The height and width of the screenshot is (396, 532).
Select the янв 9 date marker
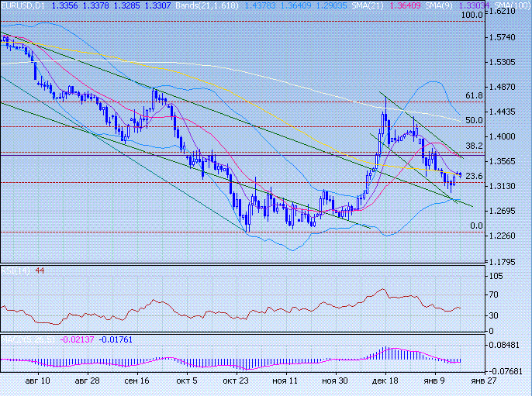pos(433,381)
